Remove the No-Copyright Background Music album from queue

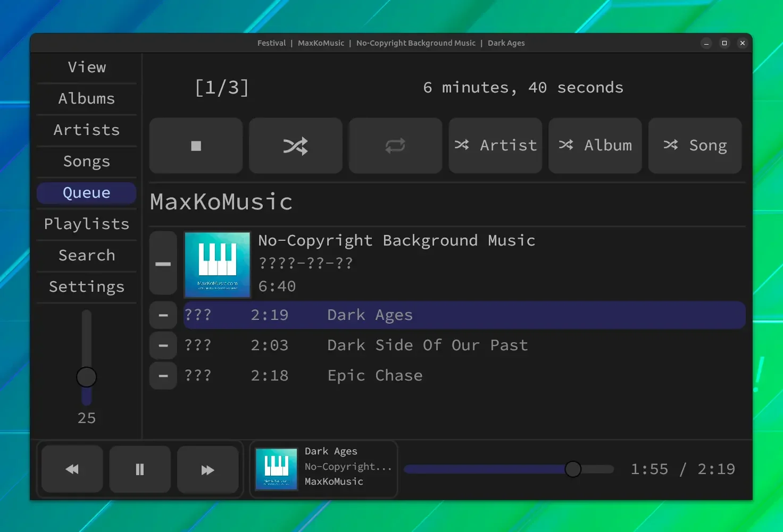pos(163,263)
